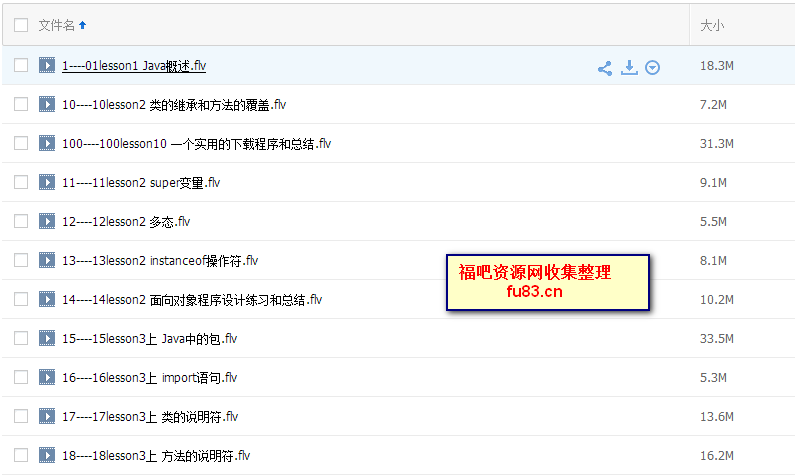
Task: Check the box for 13----13lesson2 instanceof操作符.flv
Action: pos(21,260)
